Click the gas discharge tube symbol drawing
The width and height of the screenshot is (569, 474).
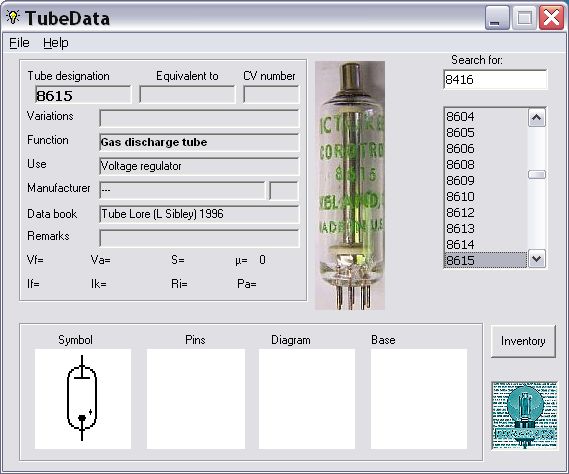click(x=82, y=399)
